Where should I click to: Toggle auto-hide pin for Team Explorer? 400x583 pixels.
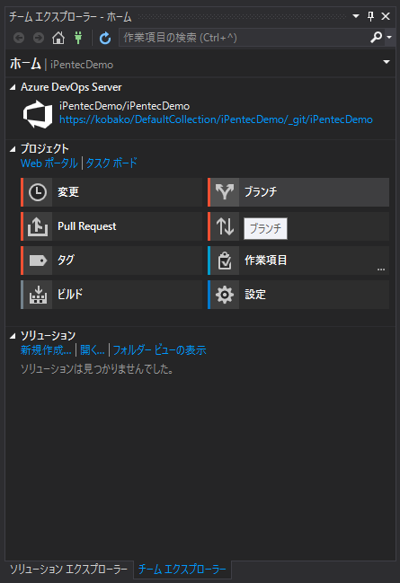pyautogui.click(x=371, y=16)
